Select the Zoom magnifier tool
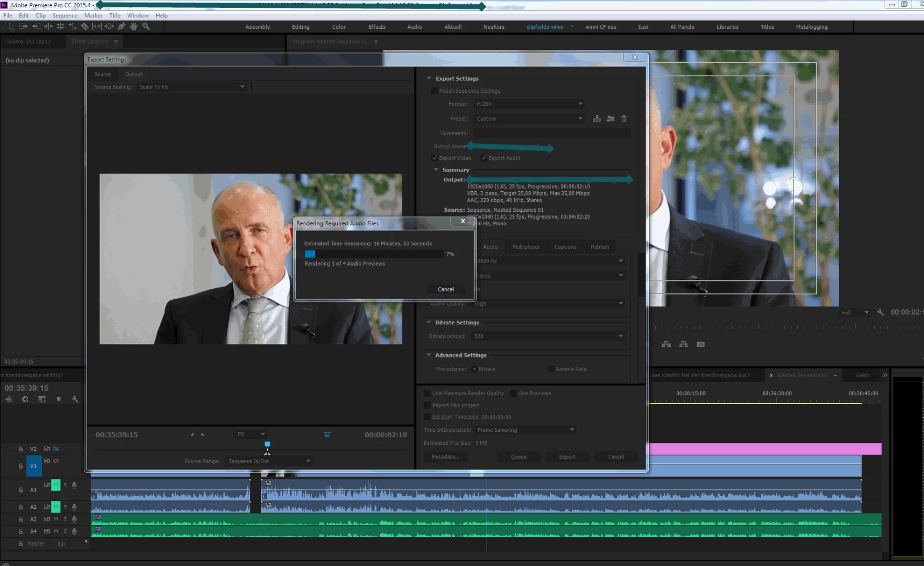Image resolution: width=924 pixels, height=566 pixels. pyautogui.click(x=146, y=26)
